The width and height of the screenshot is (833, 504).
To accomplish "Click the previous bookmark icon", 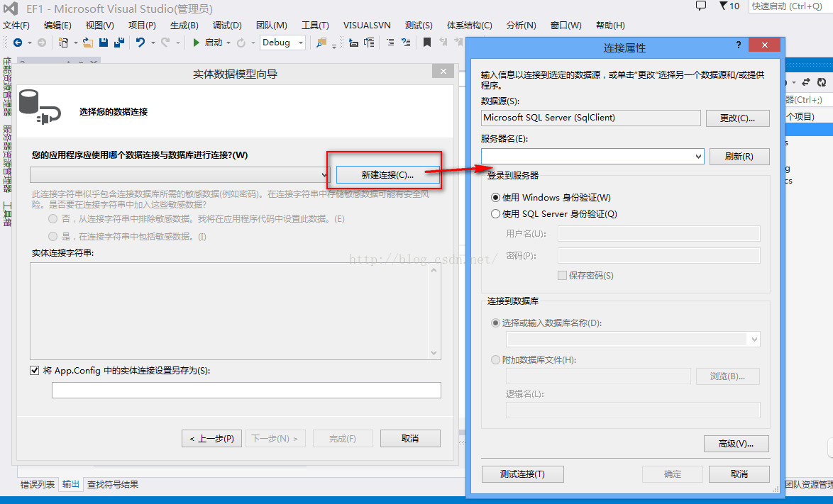I will pos(443,43).
